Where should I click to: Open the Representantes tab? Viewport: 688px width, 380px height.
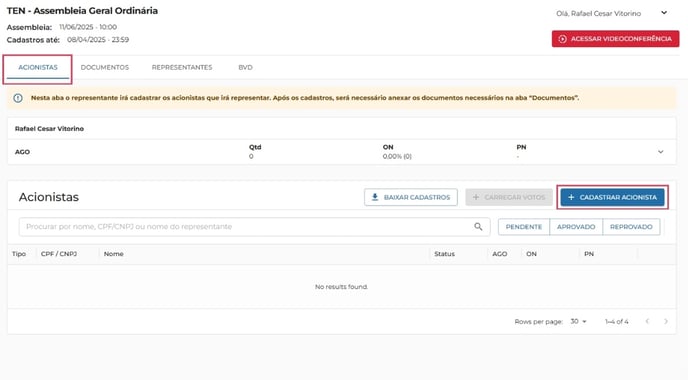182,68
